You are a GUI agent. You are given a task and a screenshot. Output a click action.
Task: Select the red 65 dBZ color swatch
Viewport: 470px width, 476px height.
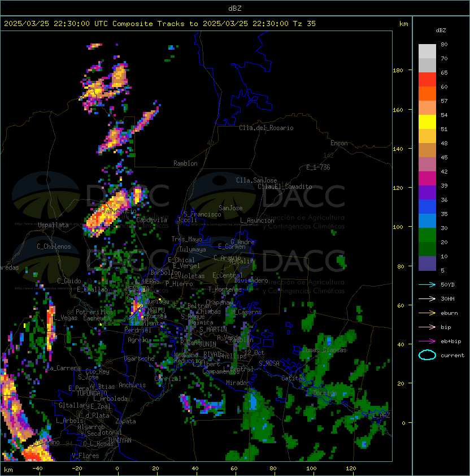427,80
